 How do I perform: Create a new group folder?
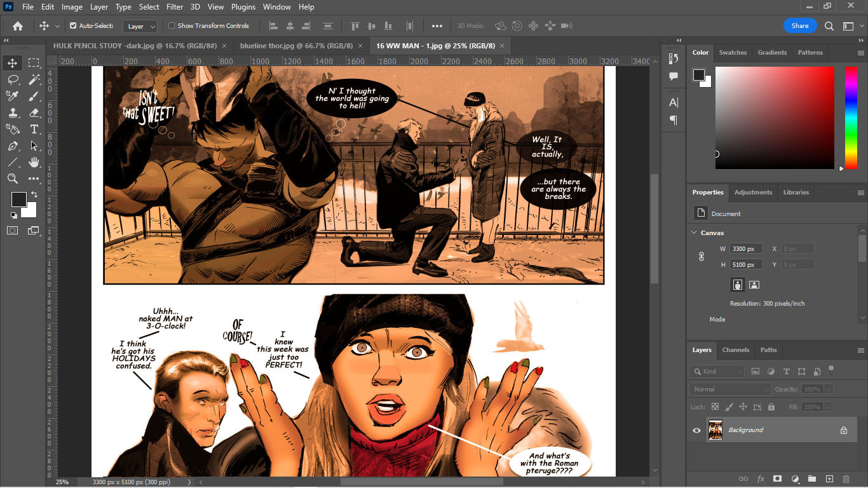[811, 478]
